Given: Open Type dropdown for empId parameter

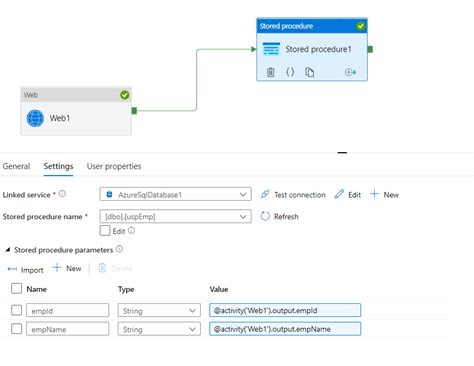Looking at the screenshot, I should click(x=159, y=310).
